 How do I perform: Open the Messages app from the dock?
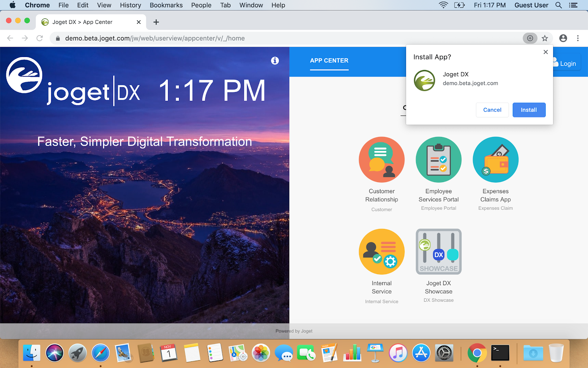click(x=284, y=353)
